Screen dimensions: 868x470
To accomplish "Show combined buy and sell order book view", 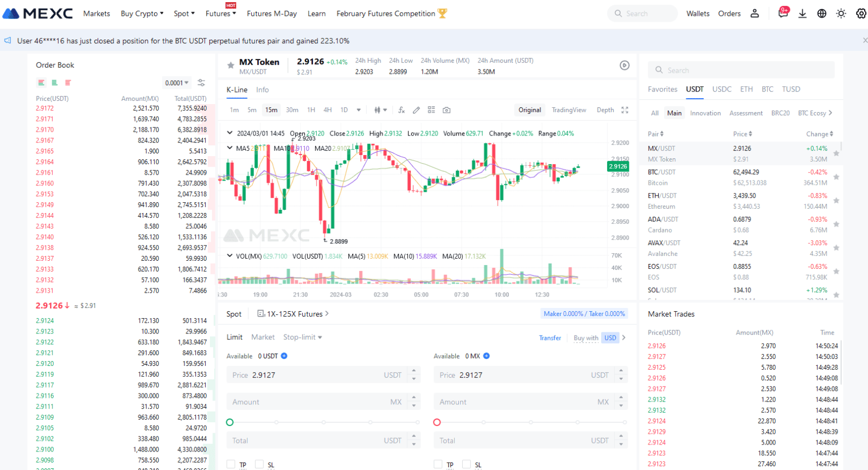I will pyautogui.click(x=41, y=82).
